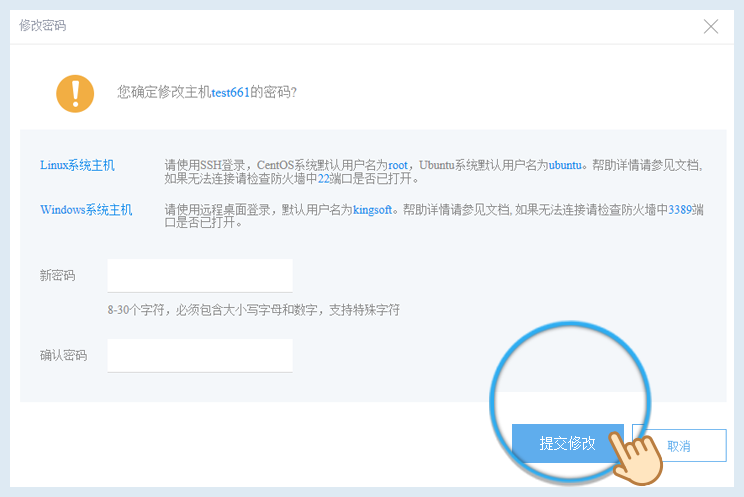This screenshot has height=497, width=744.
Task: Click the ubuntu username text
Action: (565, 165)
